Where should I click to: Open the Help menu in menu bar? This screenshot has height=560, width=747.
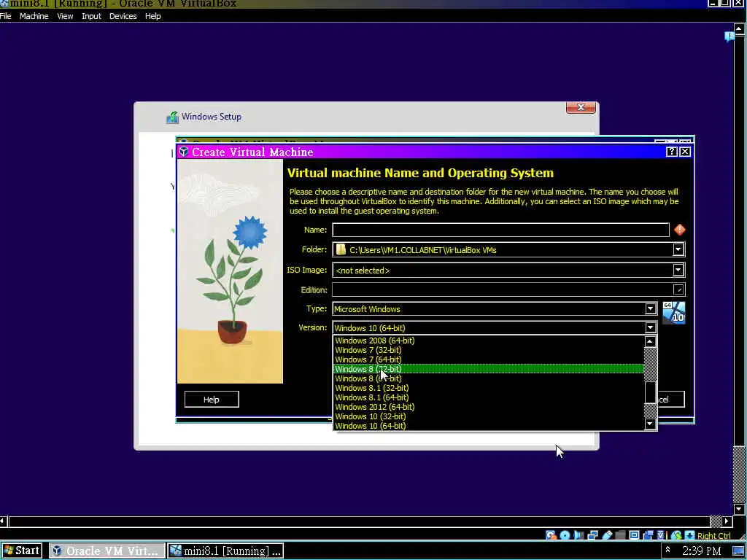tap(153, 16)
